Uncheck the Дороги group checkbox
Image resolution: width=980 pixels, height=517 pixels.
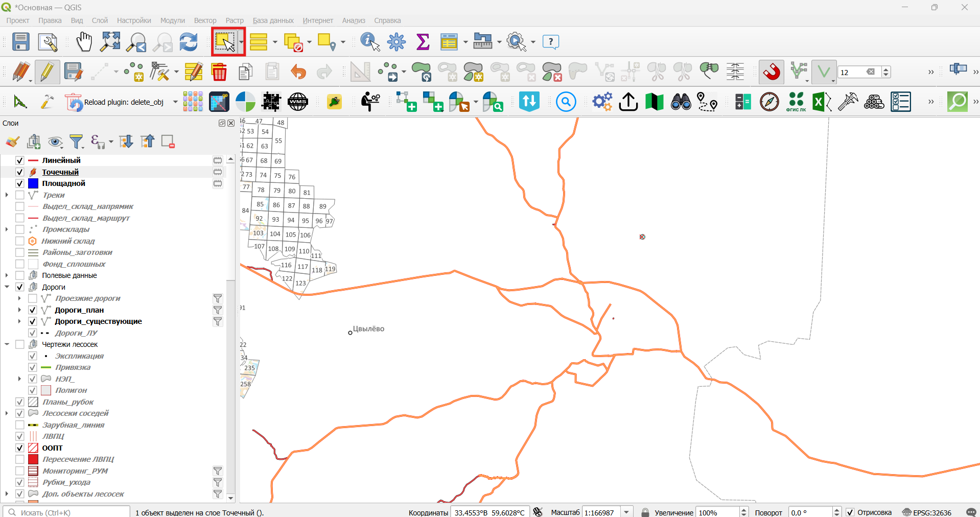click(20, 287)
